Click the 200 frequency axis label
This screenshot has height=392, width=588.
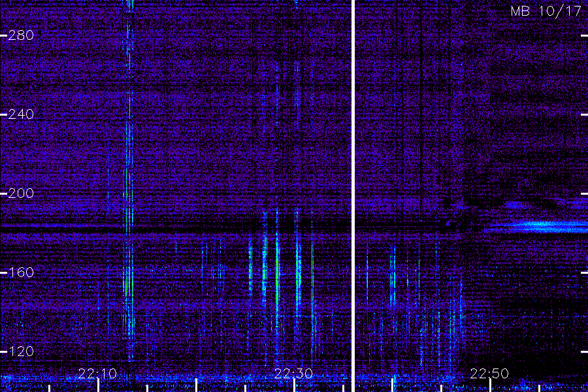pyautogui.click(x=21, y=193)
